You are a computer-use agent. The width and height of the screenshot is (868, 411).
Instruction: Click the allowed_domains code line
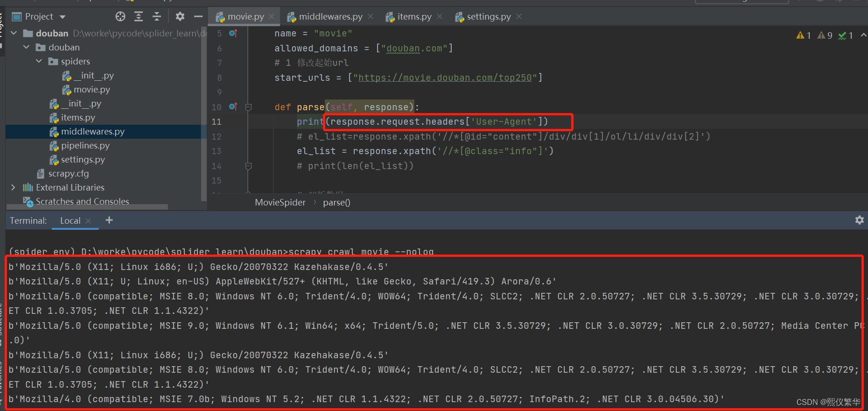pyautogui.click(x=364, y=48)
